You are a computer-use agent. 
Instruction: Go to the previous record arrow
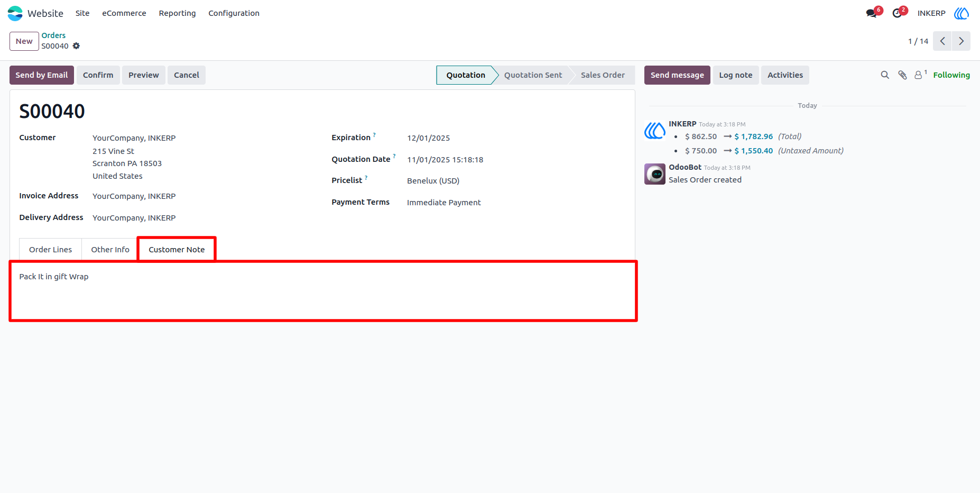click(x=942, y=41)
